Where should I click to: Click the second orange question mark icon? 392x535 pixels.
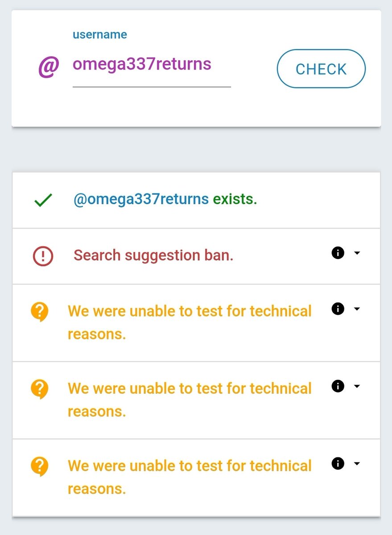pyautogui.click(x=40, y=389)
